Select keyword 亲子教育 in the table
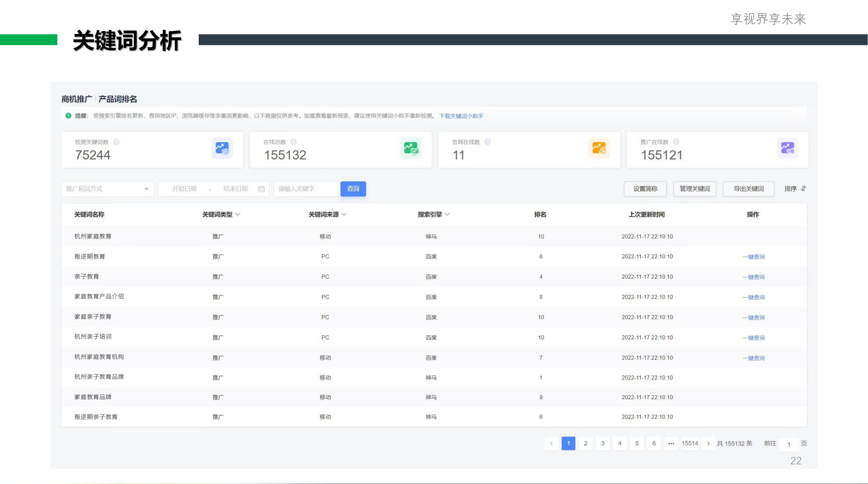The height and width of the screenshot is (484, 868). click(x=87, y=277)
